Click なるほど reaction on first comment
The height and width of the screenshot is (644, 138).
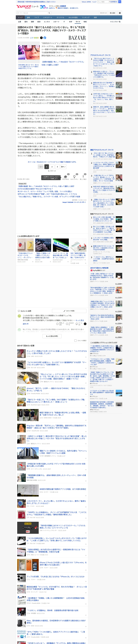click(x=70, y=324)
